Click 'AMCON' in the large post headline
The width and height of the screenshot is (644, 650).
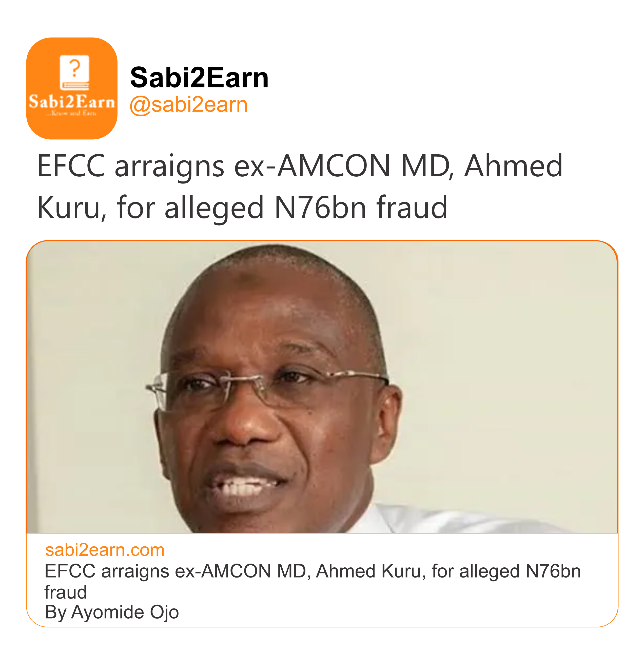pyautogui.click(x=334, y=166)
